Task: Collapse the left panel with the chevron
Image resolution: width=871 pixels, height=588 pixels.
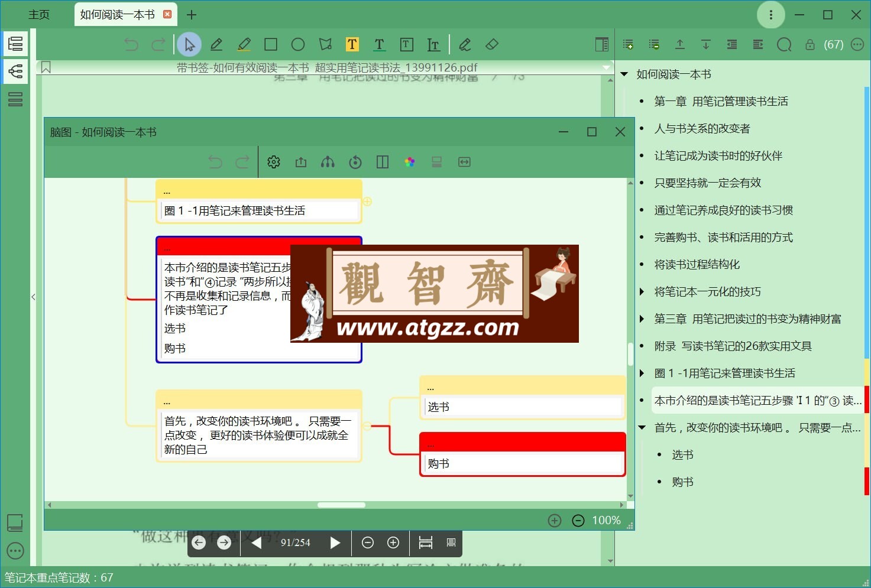Action: click(34, 297)
